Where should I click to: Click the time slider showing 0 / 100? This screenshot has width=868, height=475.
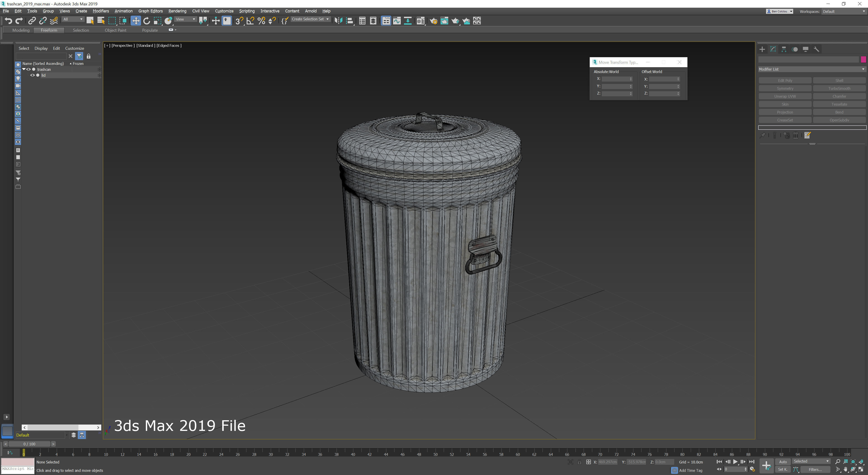tap(29, 444)
